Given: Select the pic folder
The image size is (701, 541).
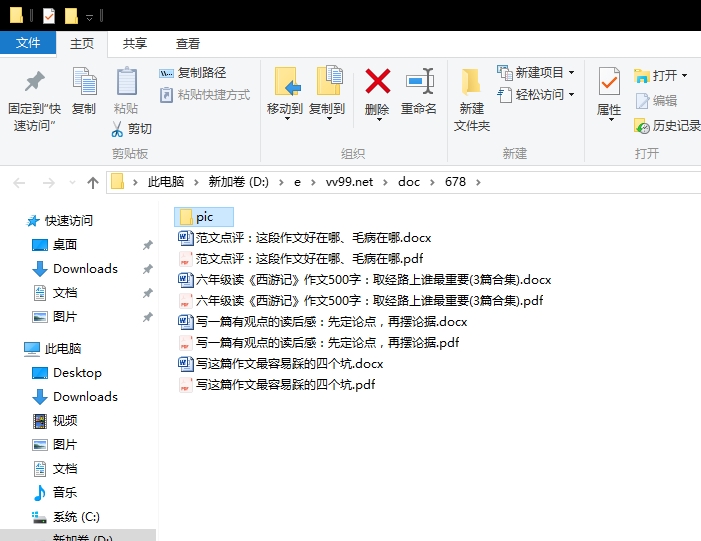Looking at the screenshot, I should tap(203, 217).
